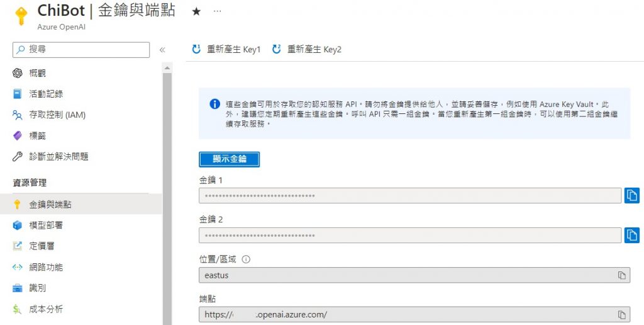Favorite the page with the star icon
This screenshot has height=325, width=644.
(196, 11)
